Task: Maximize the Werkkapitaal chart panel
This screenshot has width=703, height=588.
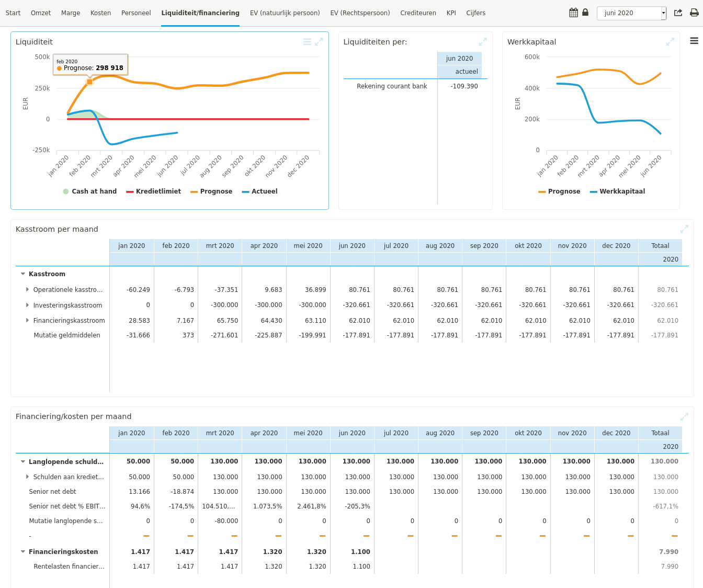Action: pyautogui.click(x=670, y=42)
